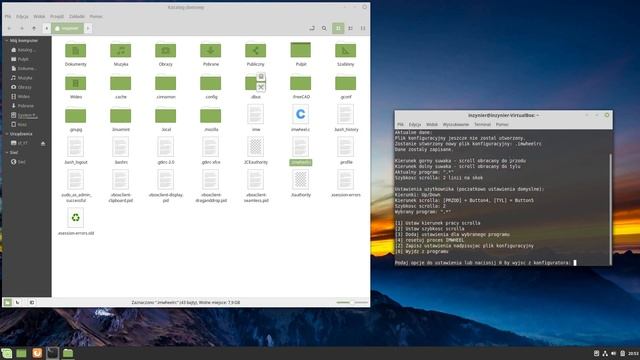Adjust the icon zoom slider

coord(352,302)
